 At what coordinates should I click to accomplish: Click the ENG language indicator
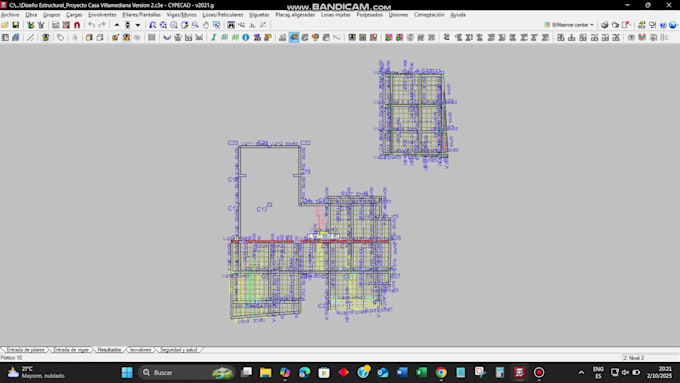click(598, 373)
